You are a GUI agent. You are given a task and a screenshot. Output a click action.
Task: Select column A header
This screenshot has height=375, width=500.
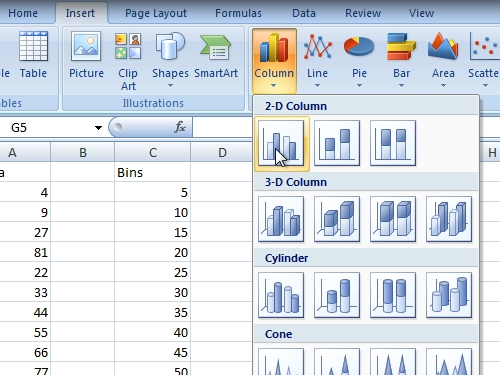click(25, 152)
